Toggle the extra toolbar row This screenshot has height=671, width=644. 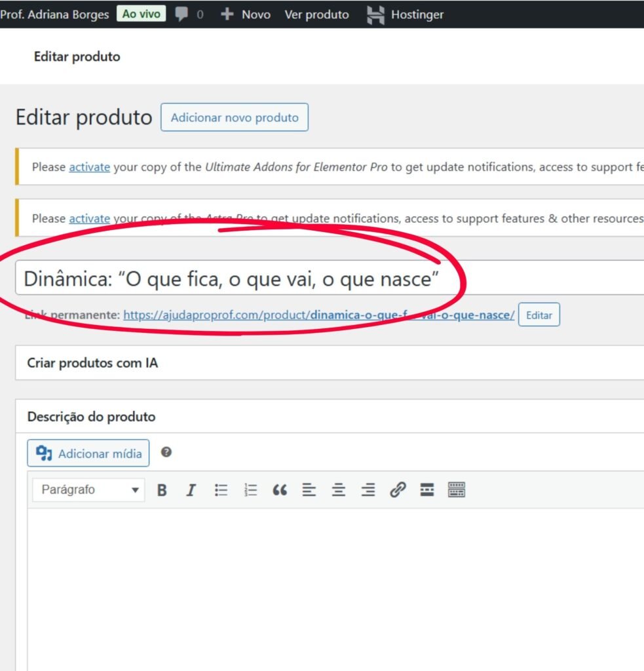click(457, 490)
